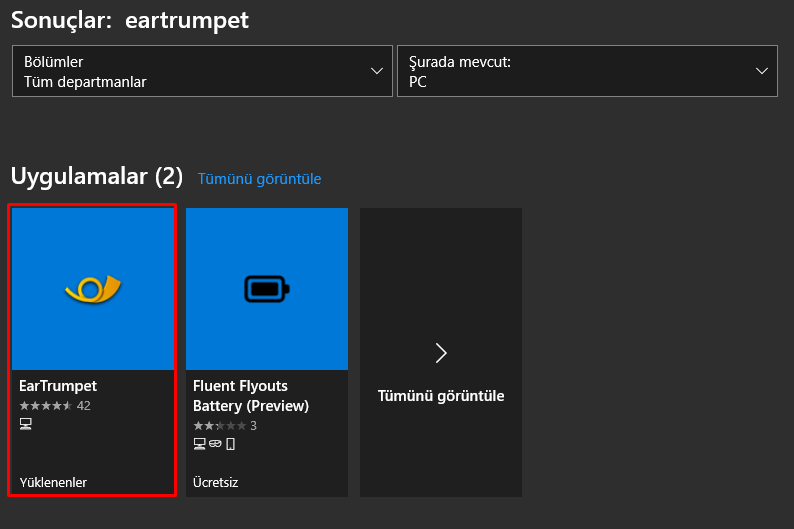Click the Uygulamalar (2) section heading
The image size is (794, 529).
click(x=97, y=177)
